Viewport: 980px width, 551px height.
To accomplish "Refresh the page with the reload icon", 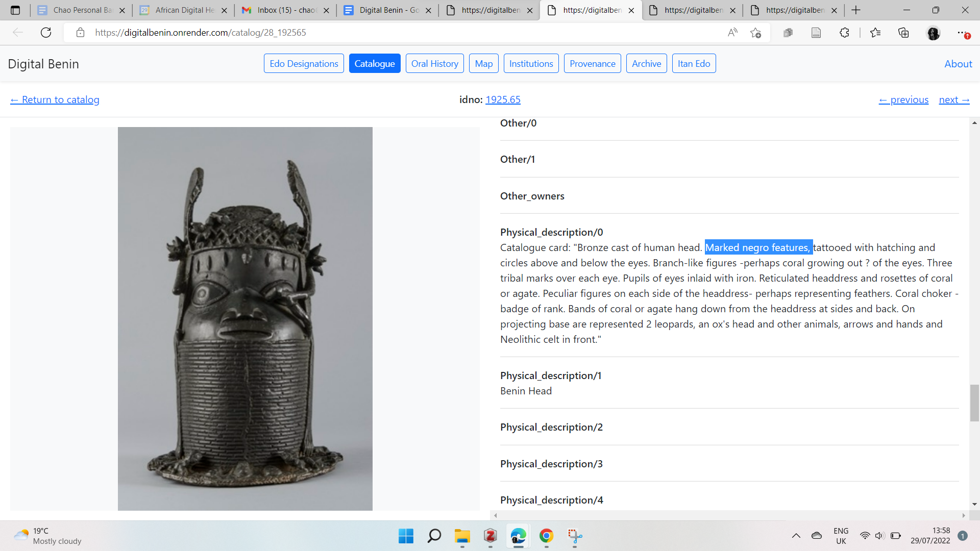I will 46,33.
